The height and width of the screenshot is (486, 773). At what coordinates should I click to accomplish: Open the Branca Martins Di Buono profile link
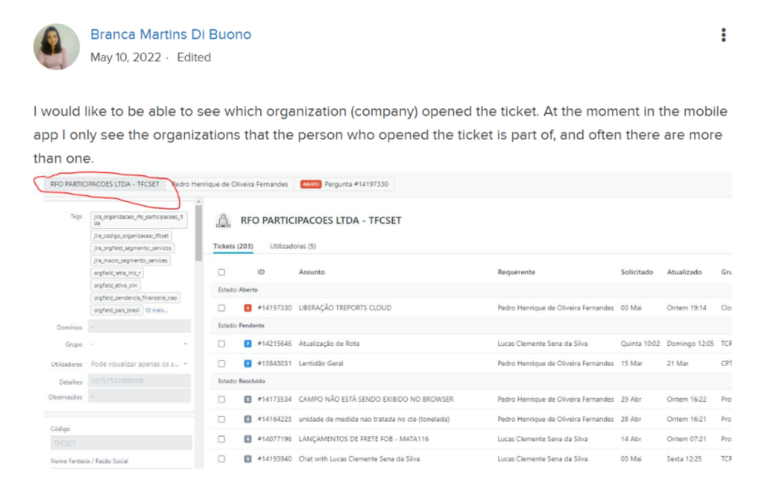(x=171, y=34)
